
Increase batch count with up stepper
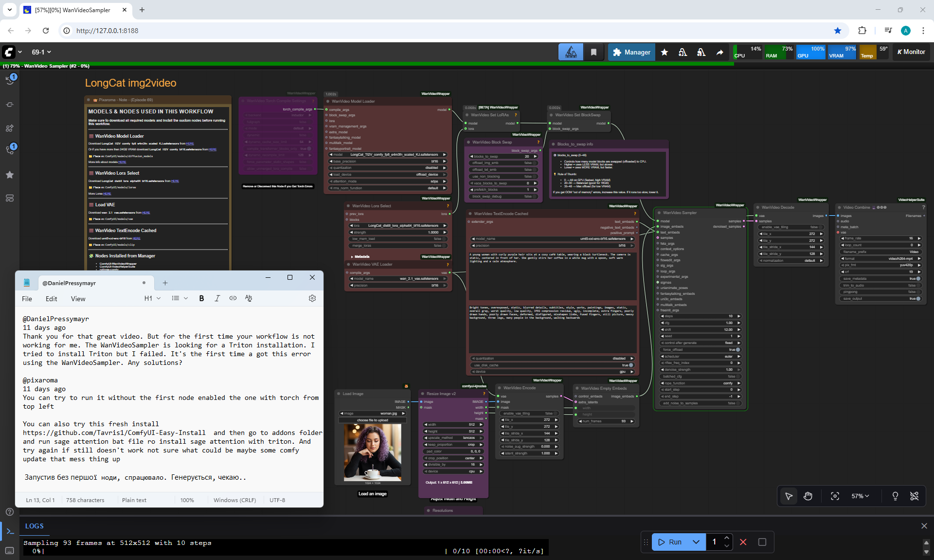point(726,538)
